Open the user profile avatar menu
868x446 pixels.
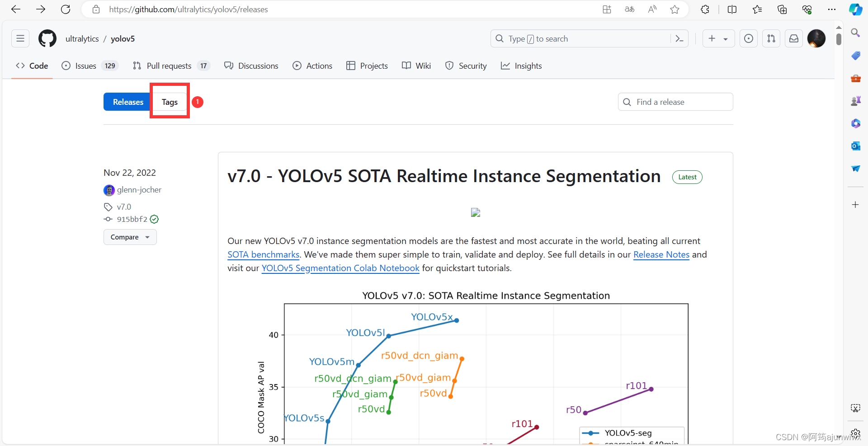pos(816,38)
